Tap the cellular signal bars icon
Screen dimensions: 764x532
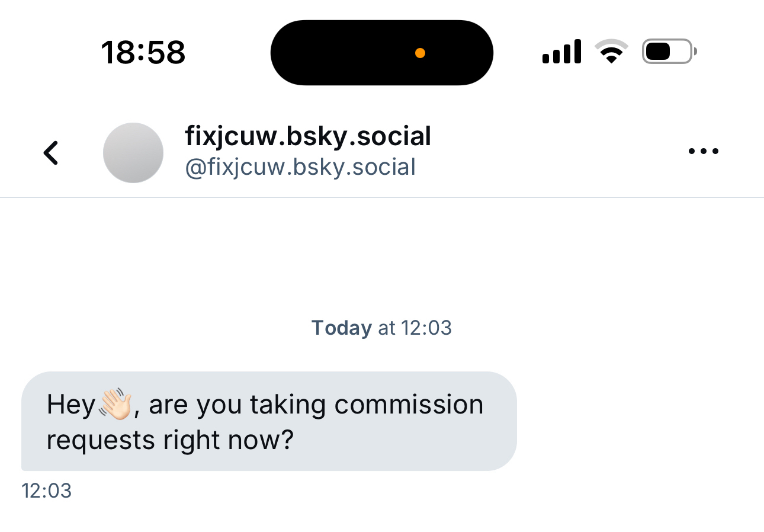tap(561, 52)
